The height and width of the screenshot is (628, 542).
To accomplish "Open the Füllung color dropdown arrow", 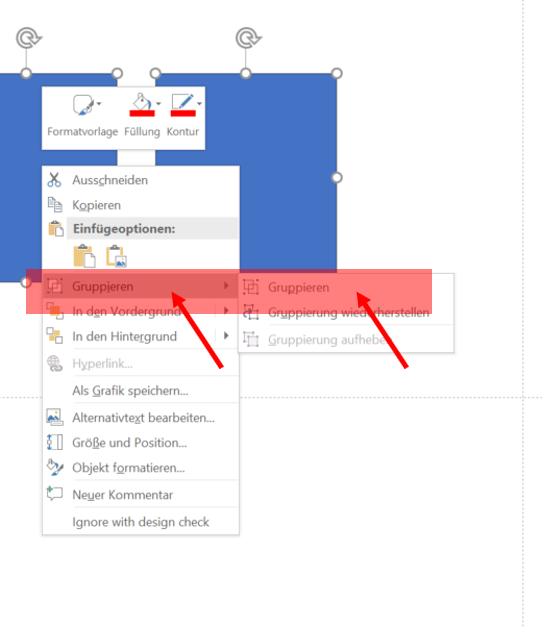I will 159,104.
